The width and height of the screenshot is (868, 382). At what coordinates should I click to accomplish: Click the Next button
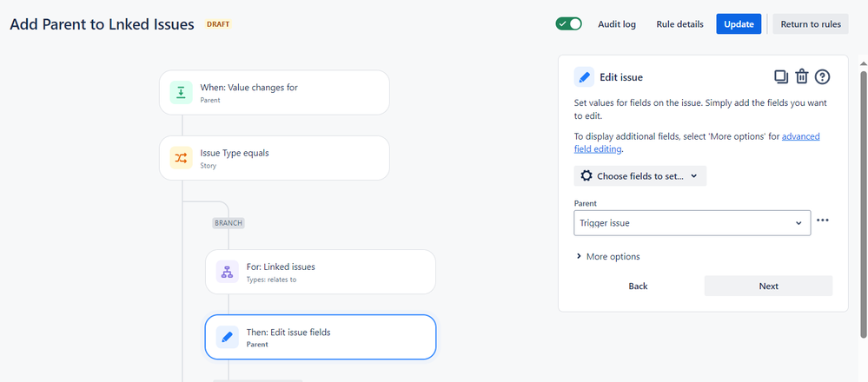[768, 286]
